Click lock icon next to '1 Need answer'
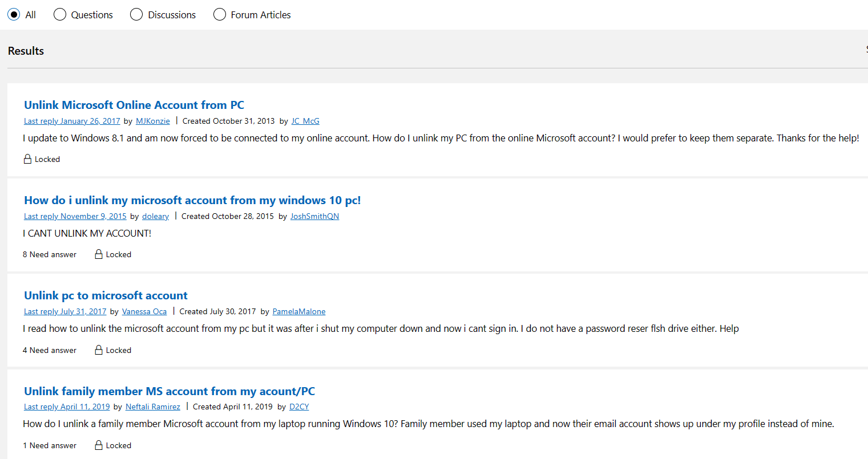This screenshot has height=459, width=868. [x=99, y=445]
